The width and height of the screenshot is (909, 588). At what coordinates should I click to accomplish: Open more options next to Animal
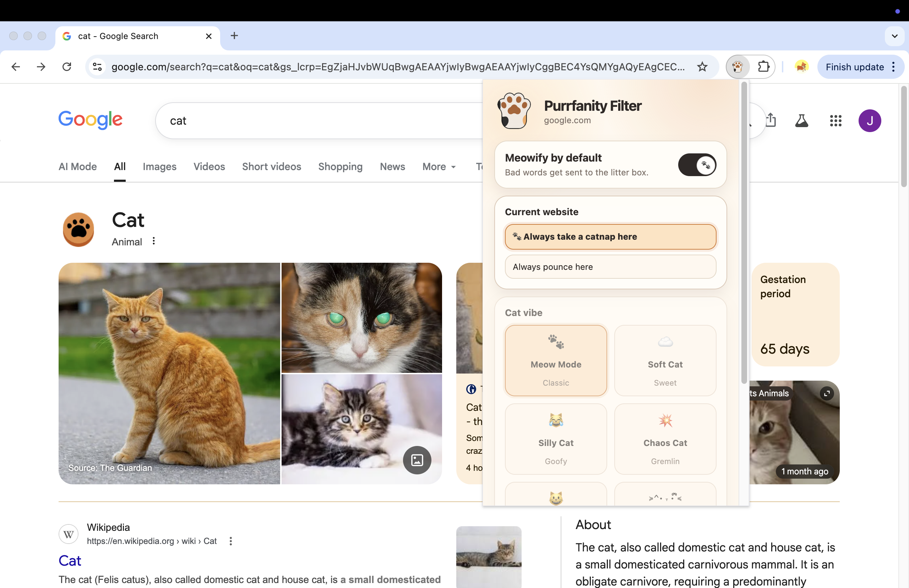click(153, 241)
